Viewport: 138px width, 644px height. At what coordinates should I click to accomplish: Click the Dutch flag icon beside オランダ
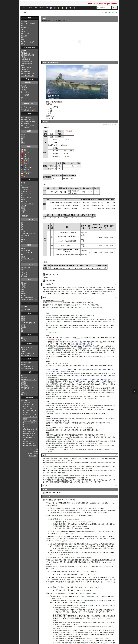click(22, 174)
